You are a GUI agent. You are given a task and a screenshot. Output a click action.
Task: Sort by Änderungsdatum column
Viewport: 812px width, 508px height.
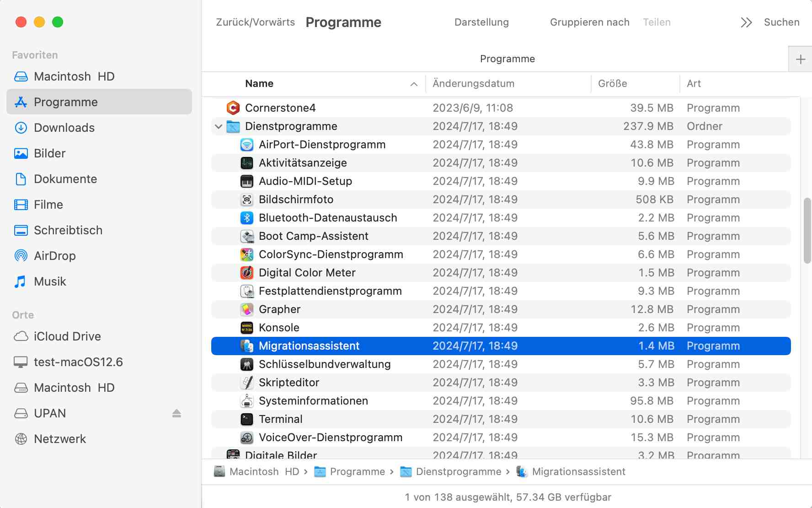click(x=508, y=84)
